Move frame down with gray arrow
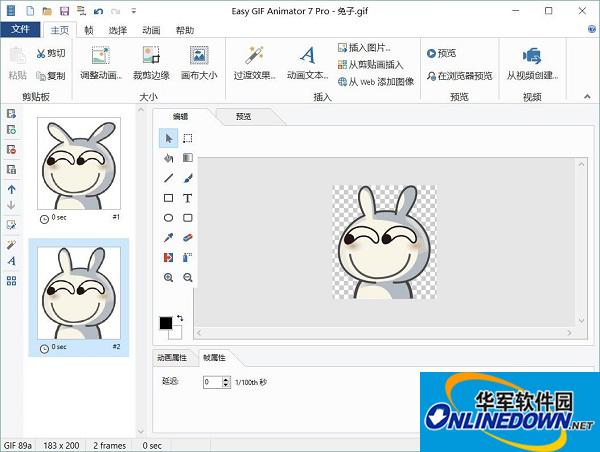 pos(11,205)
